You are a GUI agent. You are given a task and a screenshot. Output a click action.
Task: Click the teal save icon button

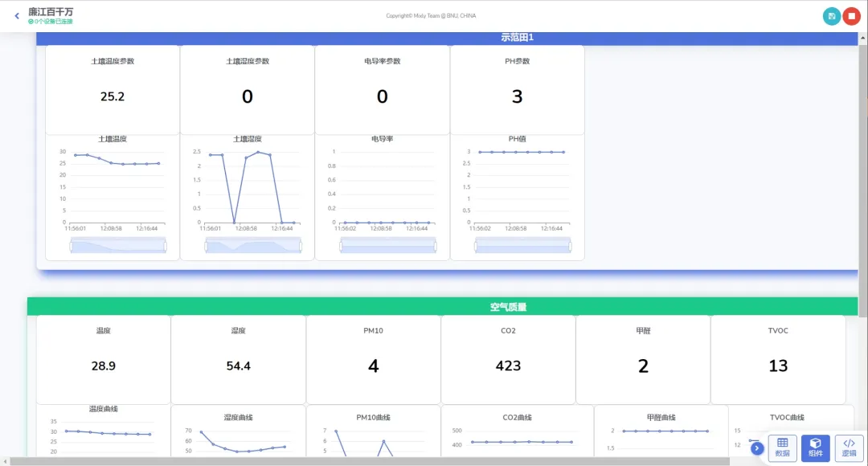[x=832, y=16]
